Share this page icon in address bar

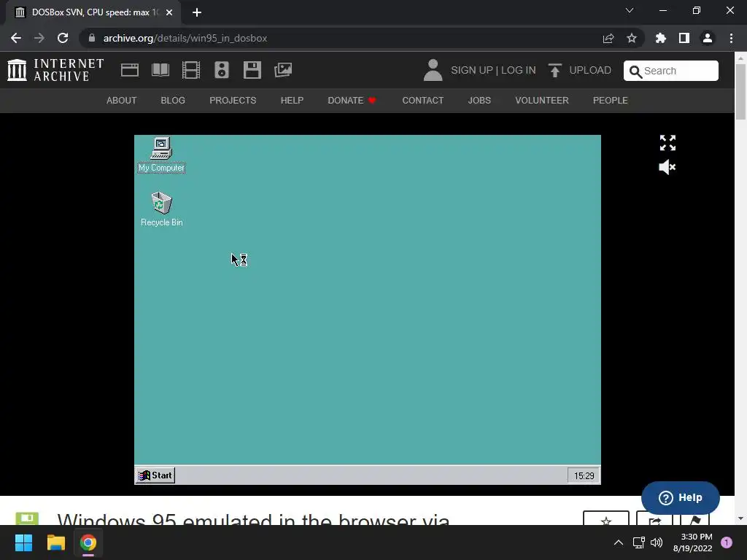(x=608, y=38)
